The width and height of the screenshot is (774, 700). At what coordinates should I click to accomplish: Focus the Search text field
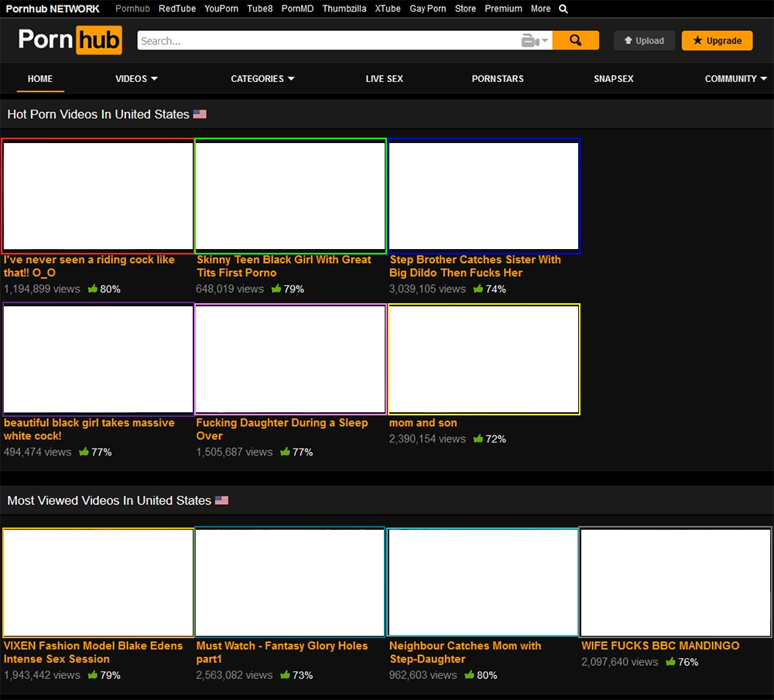point(325,41)
